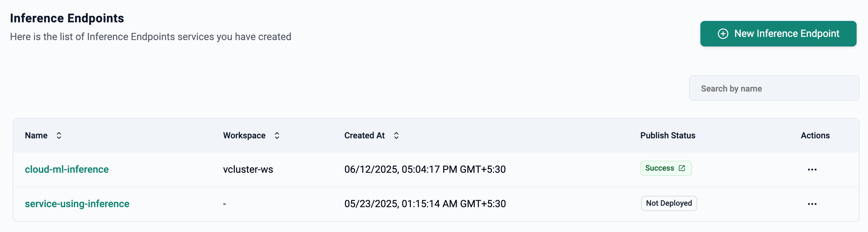Viewport: 868px width, 232px height.
Task: Open the service-using-inference endpoint
Action: point(77,204)
